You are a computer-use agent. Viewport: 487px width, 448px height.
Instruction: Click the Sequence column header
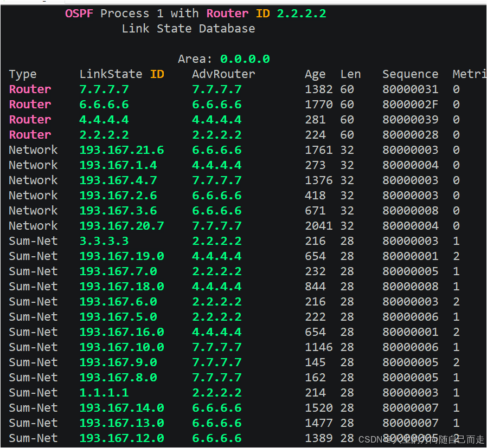point(411,74)
